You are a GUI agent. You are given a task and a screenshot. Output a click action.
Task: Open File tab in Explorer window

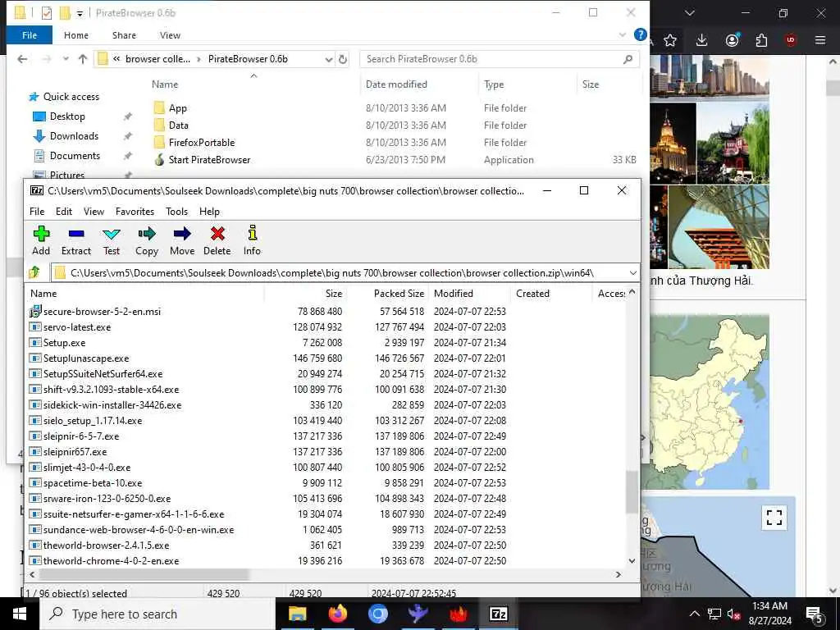click(30, 35)
